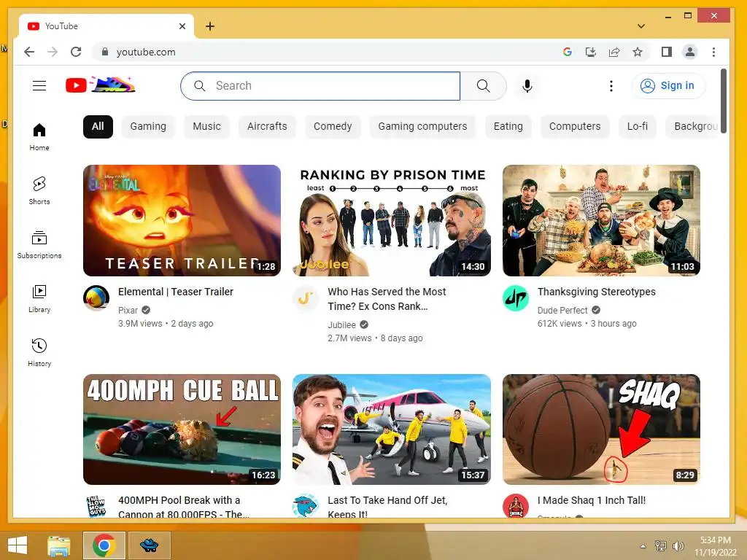Viewport: 747px width, 560px height.
Task: Play MrBeast jet video thumbnail
Action: coord(392,429)
